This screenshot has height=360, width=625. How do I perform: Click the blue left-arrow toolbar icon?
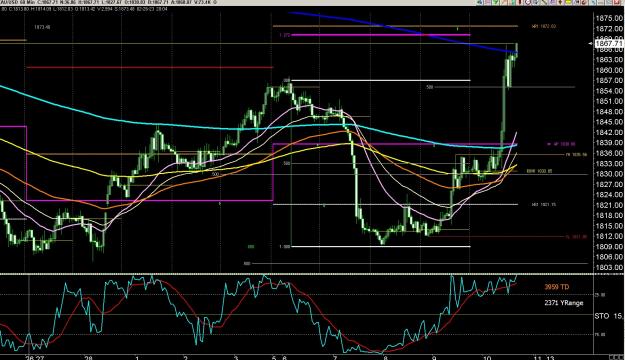pos(480,2)
